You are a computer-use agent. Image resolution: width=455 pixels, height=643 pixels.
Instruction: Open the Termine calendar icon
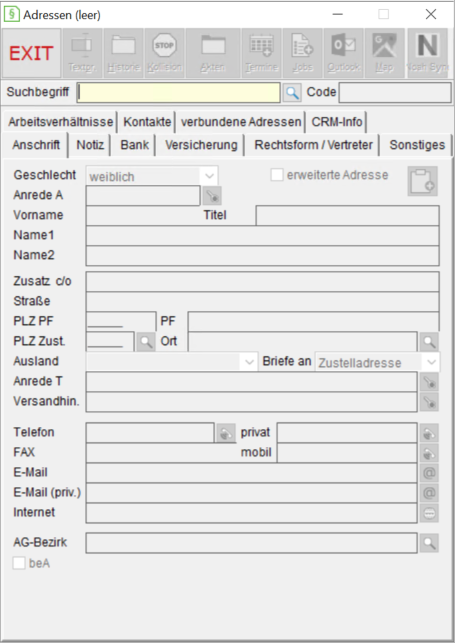(x=262, y=53)
